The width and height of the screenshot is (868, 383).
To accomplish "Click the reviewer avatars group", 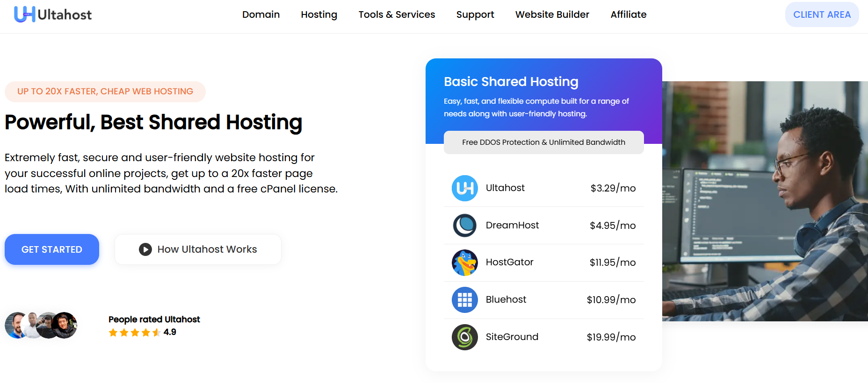I will pyautogui.click(x=41, y=325).
